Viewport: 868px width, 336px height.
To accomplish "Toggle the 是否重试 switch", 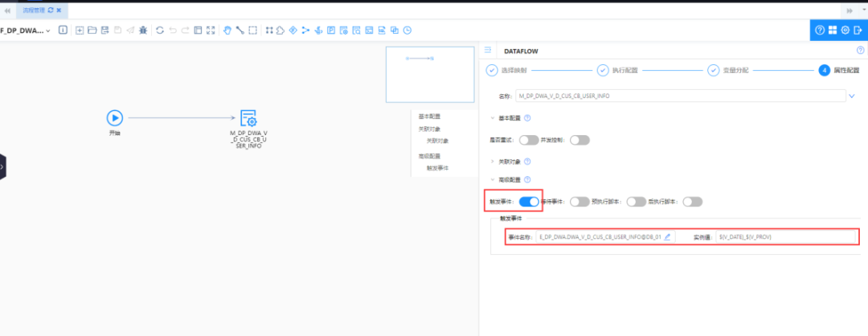I will pyautogui.click(x=529, y=140).
